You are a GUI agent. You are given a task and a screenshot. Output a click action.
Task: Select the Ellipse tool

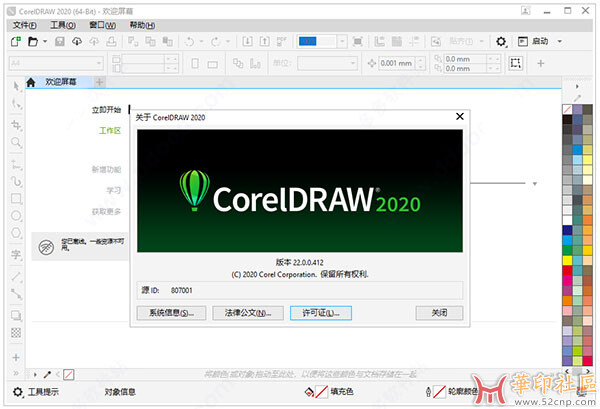pos(16,216)
